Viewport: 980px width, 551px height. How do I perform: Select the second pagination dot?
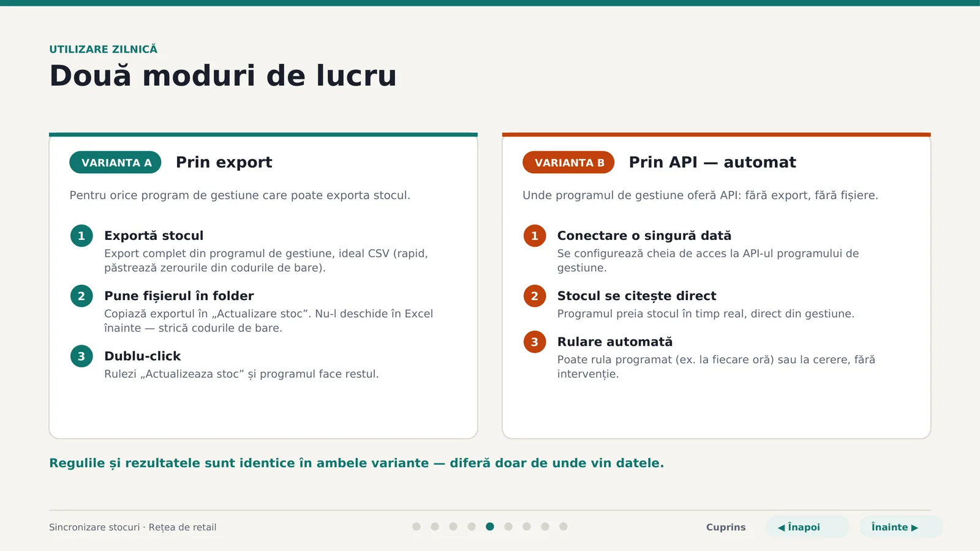435,527
